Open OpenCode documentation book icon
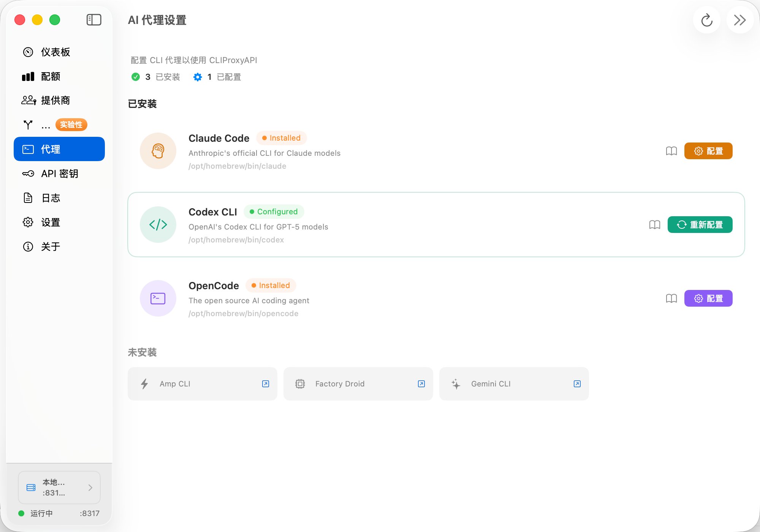 point(671,298)
